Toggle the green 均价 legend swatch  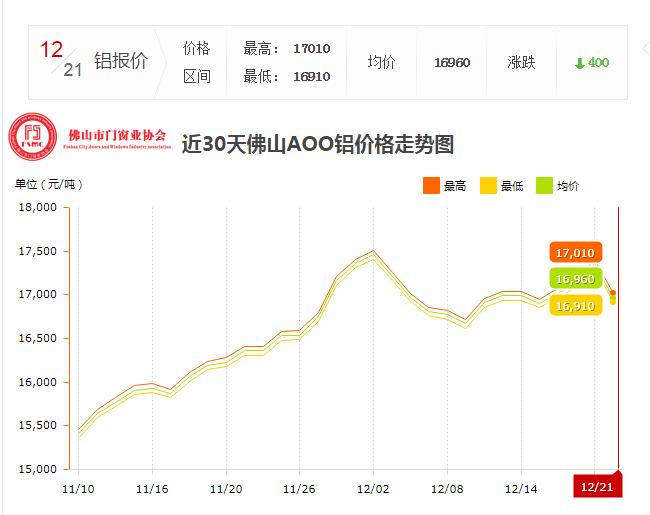pos(544,185)
